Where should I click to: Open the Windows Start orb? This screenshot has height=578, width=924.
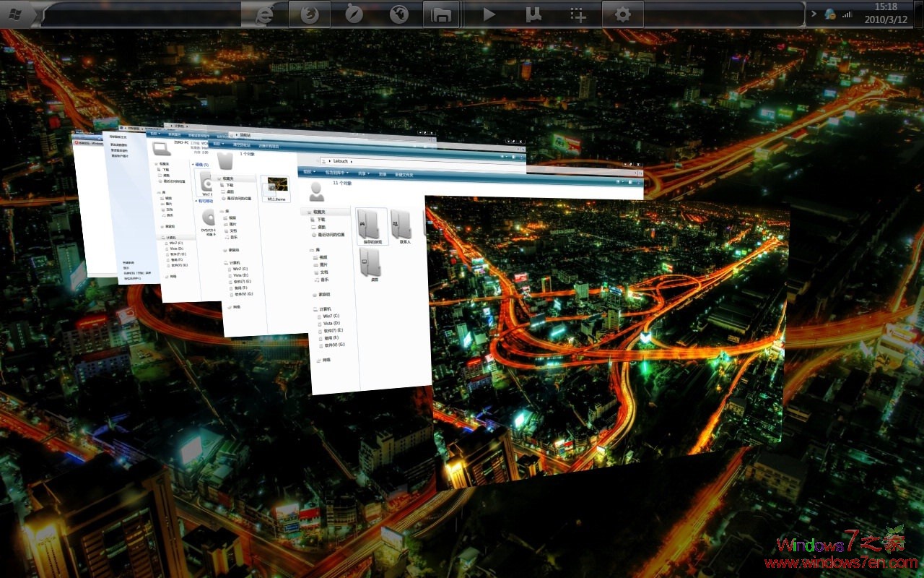17,14
